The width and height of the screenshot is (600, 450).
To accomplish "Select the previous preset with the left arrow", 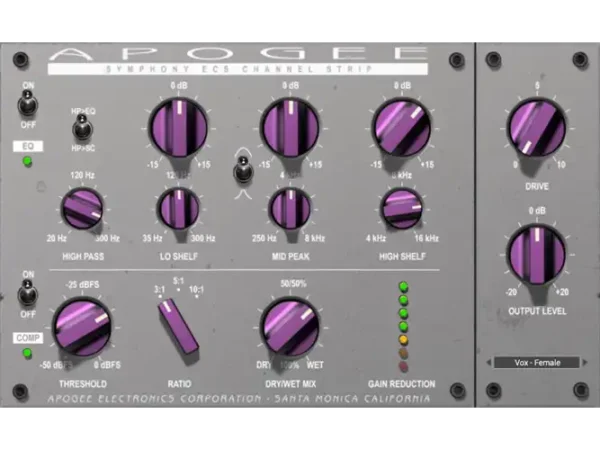I will point(489,362).
